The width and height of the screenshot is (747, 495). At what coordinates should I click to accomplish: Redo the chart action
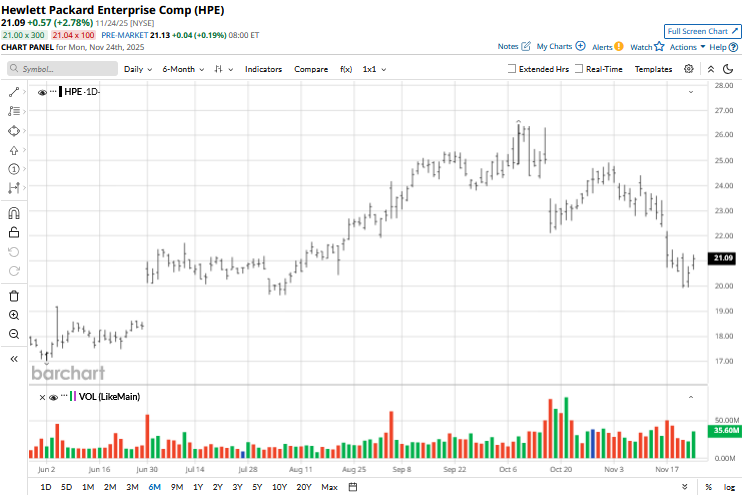pyautogui.click(x=14, y=271)
